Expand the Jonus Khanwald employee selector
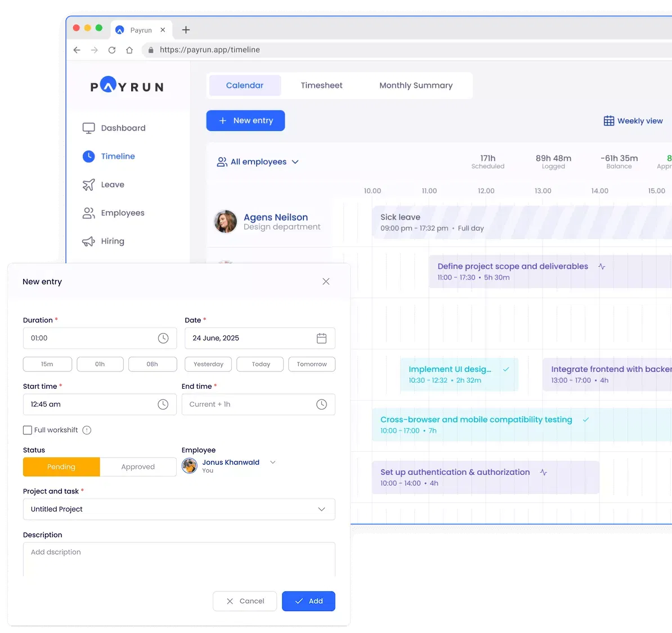This screenshot has height=633, width=672. coord(273,463)
